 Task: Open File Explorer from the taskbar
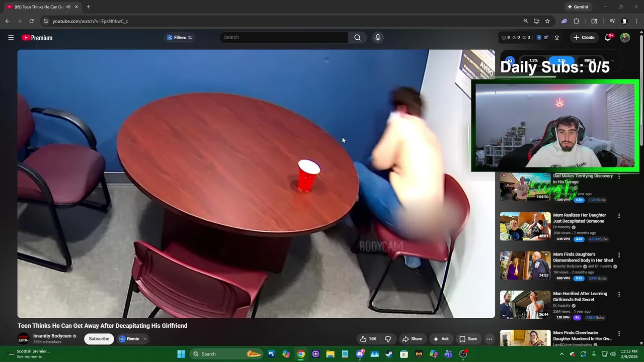330,354
